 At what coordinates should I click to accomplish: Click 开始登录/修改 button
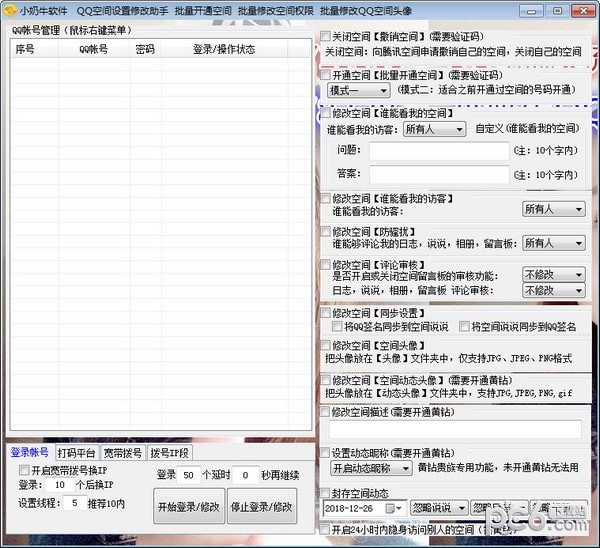[x=189, y=506]
